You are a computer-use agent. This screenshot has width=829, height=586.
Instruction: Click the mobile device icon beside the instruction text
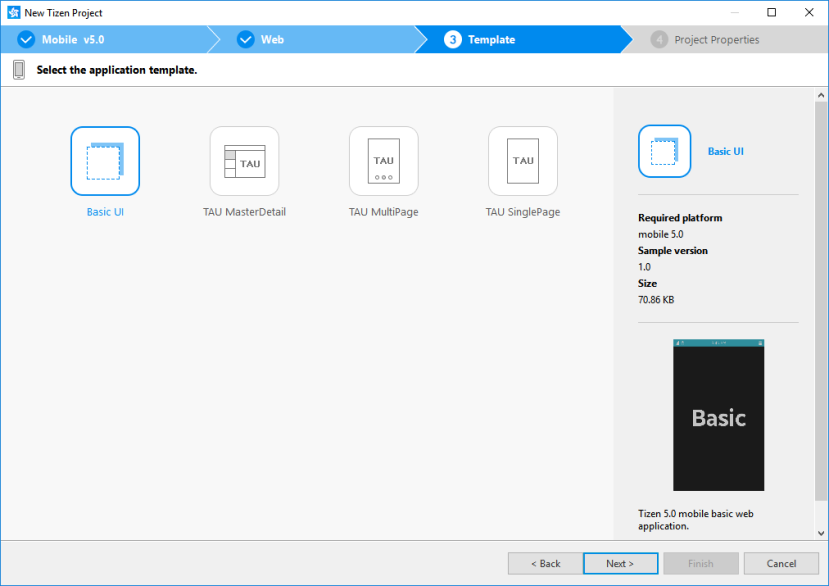(18, 69)
